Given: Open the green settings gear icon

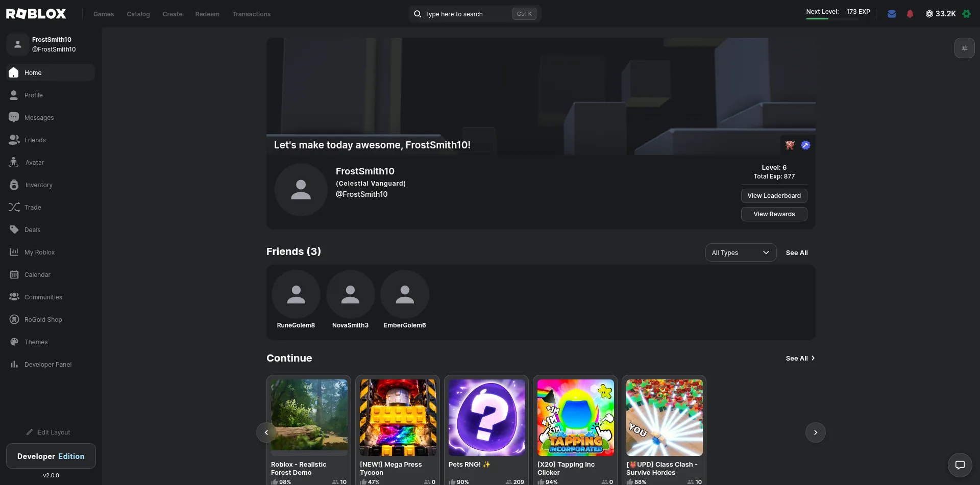Looking at the screenshot, I should tap(966, 14).
